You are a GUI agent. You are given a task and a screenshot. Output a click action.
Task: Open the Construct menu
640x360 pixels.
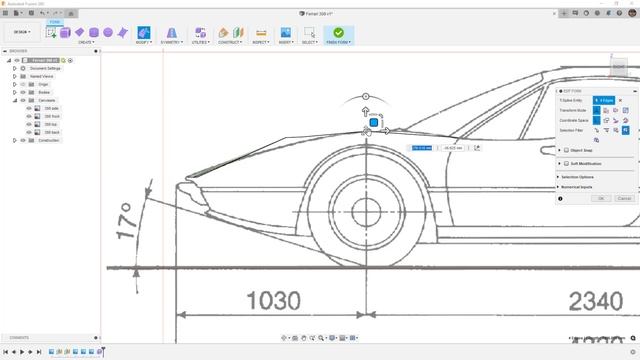tap(230, 42)
